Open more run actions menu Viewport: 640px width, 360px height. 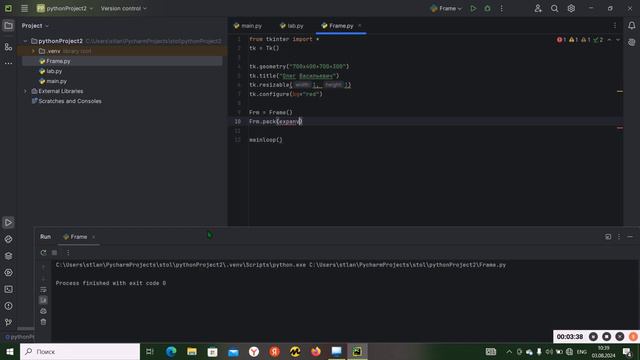(502, 8)
